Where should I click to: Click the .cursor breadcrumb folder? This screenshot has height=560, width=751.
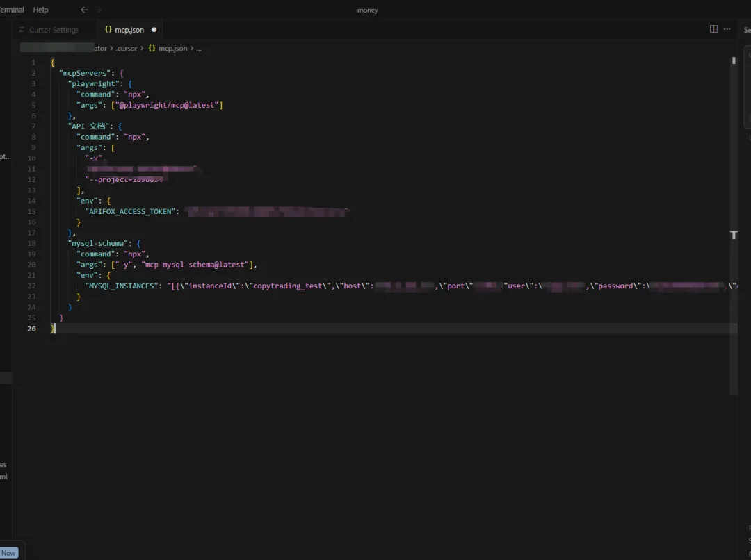point(127,49)
